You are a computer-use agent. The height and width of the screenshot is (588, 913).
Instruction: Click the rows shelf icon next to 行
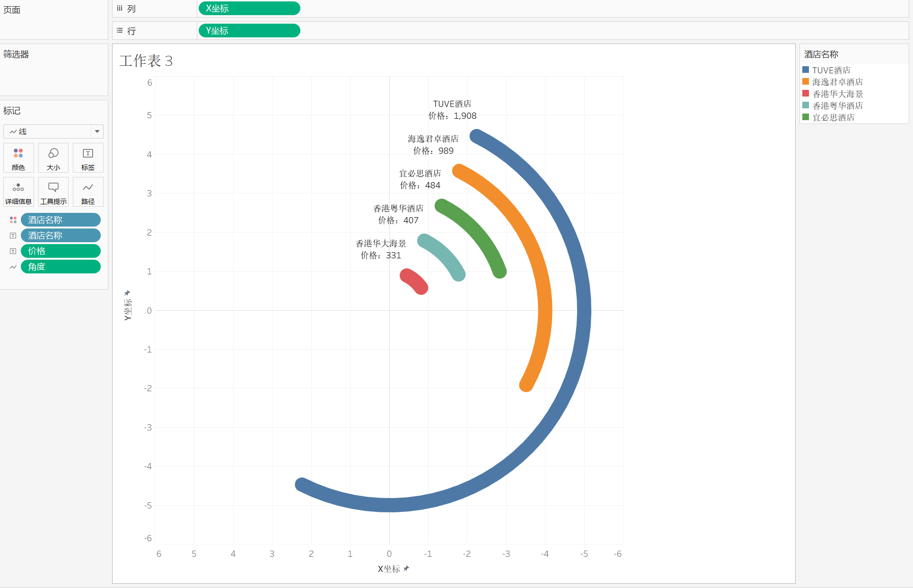click(120, 30)
